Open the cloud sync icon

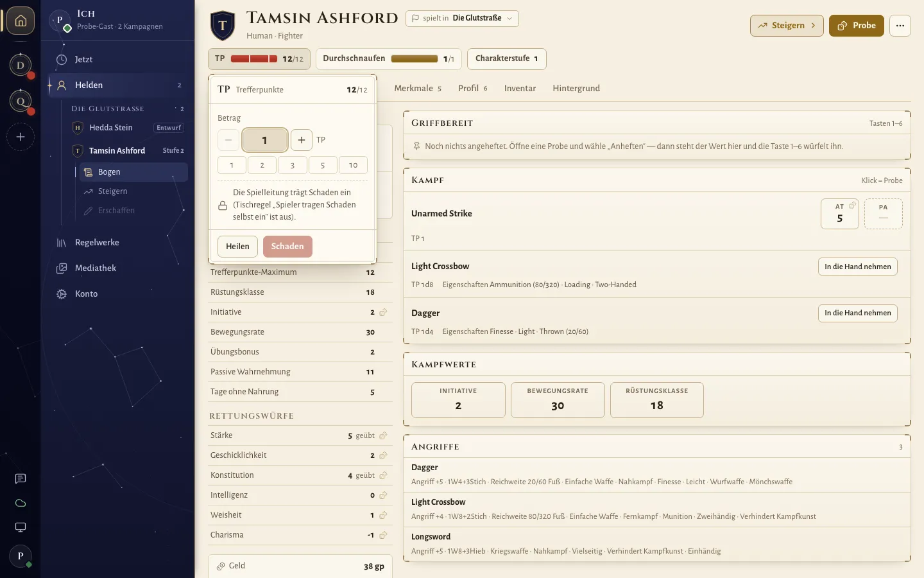(21, 503)
